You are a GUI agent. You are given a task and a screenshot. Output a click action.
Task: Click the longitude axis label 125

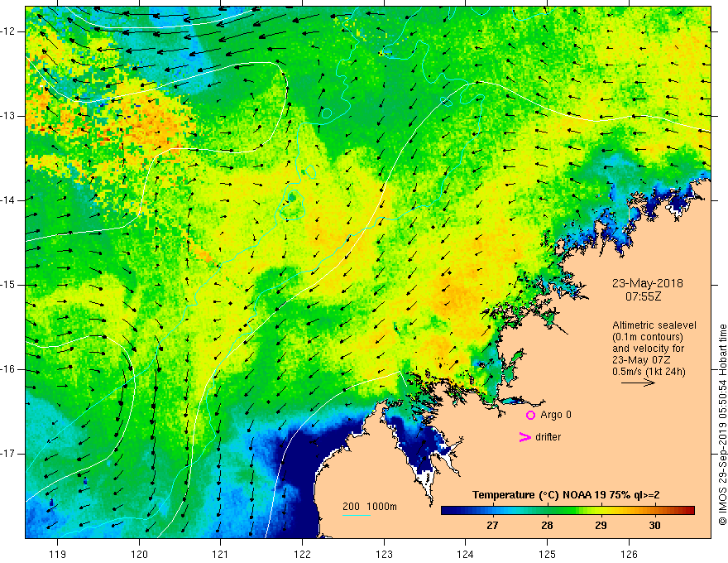[x=548, y=554]
